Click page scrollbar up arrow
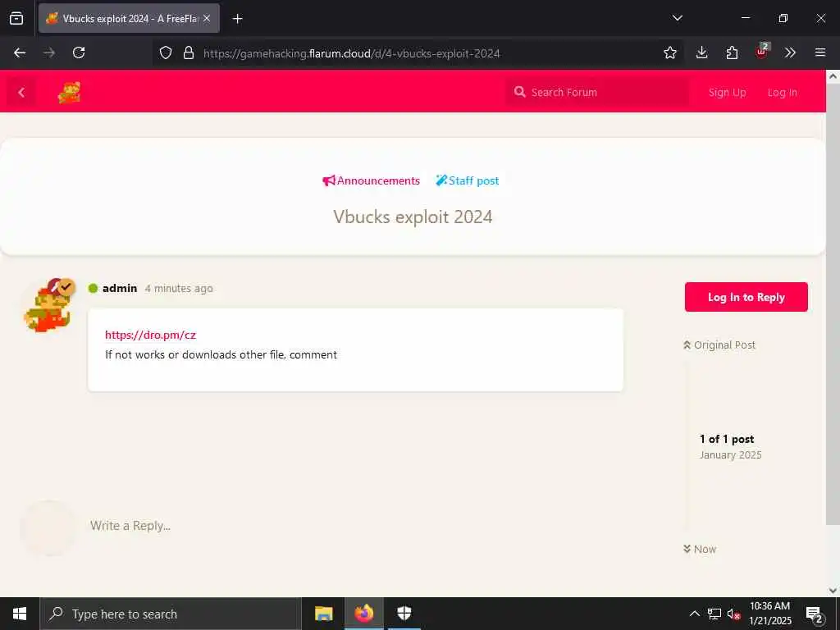The image size is (840, 630). 833,76
